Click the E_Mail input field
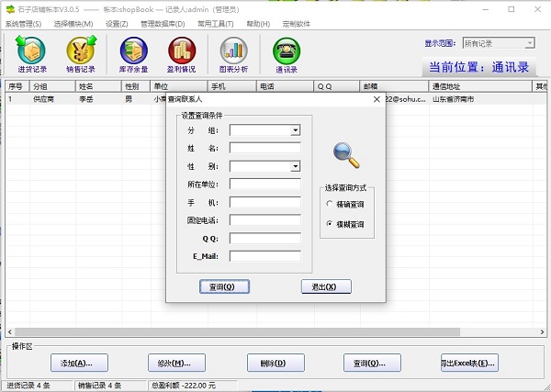The width and height of the screenshot is (551, 392). click(265, 256)
